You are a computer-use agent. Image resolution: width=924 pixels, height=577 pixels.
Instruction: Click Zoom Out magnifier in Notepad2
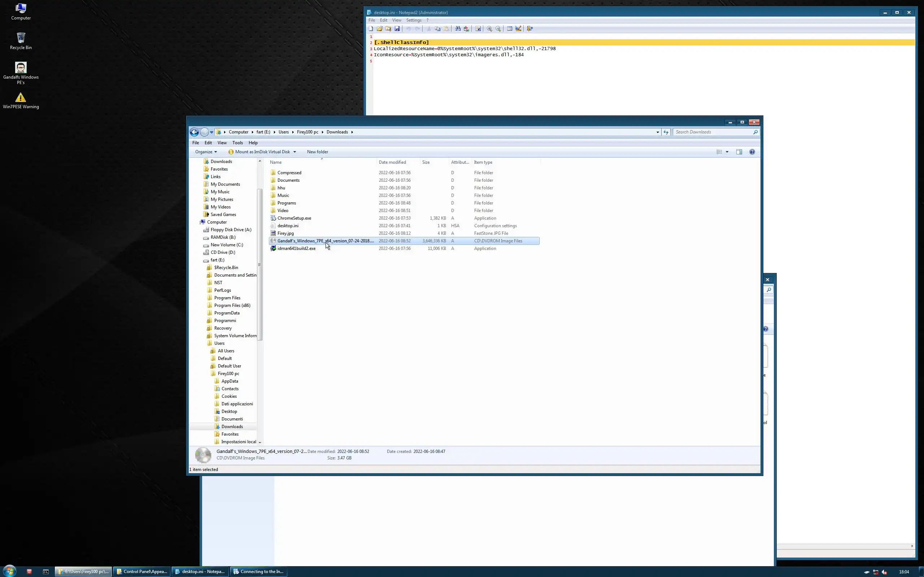click(498, 28)
